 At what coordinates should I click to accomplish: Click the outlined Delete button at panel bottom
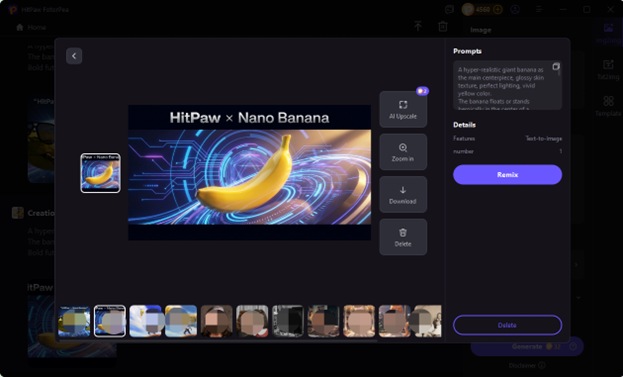click(507, 325)
